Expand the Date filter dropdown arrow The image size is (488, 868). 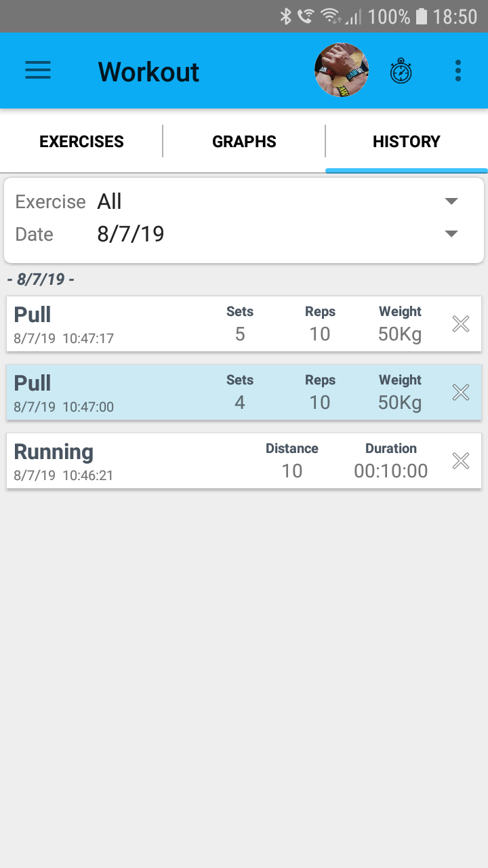[x=451, y=234]
